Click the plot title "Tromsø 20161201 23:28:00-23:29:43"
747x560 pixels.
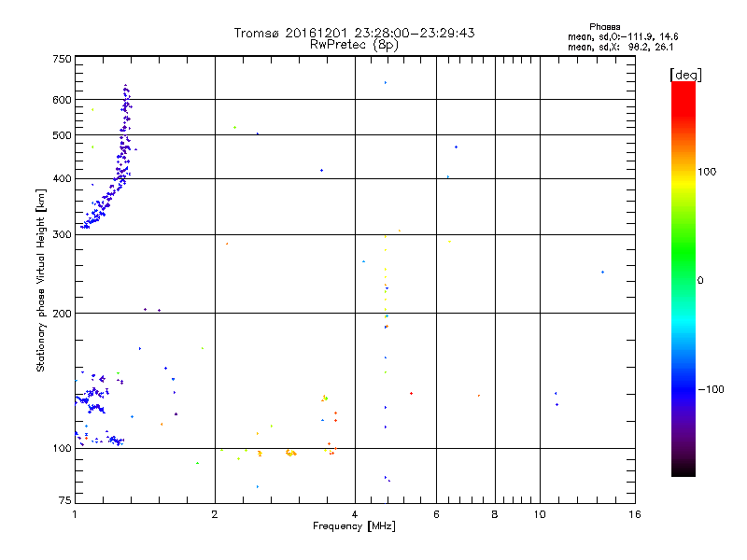point(354,33)
